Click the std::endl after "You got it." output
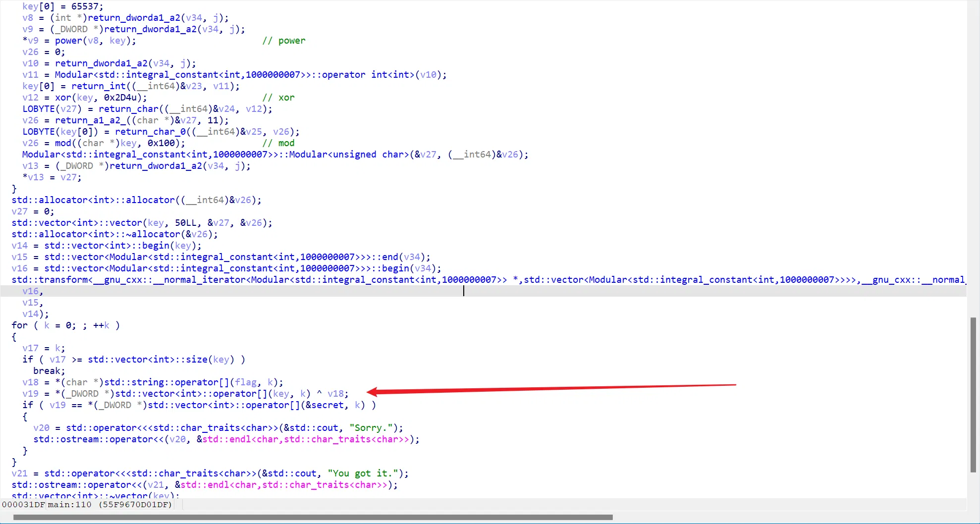This screenshot has height=524, width=980. pyautogui.click(x=284, y=485)
